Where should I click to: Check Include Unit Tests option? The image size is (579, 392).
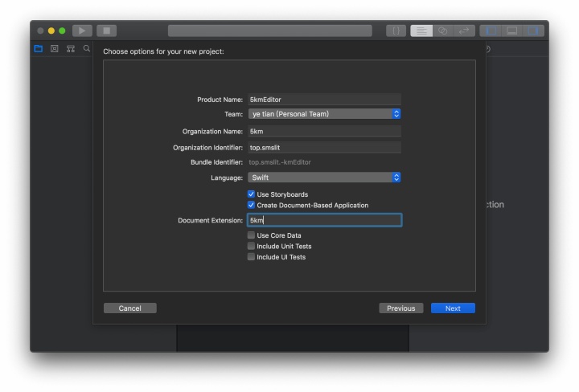[x=251, y=246]
